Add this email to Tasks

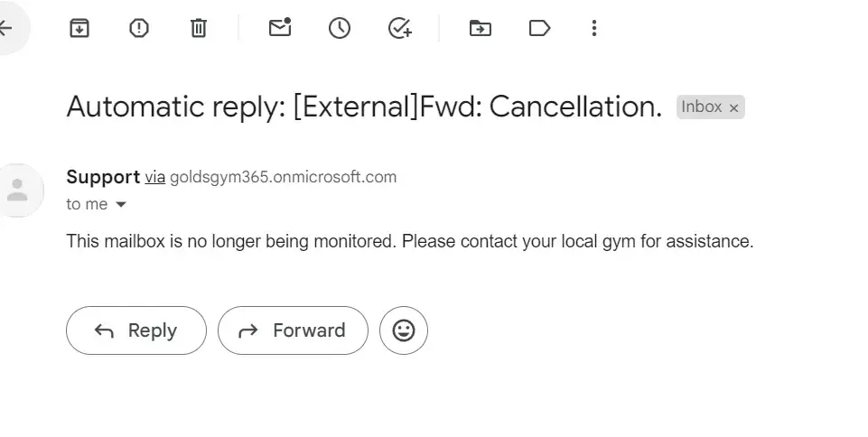coord(399,28)
